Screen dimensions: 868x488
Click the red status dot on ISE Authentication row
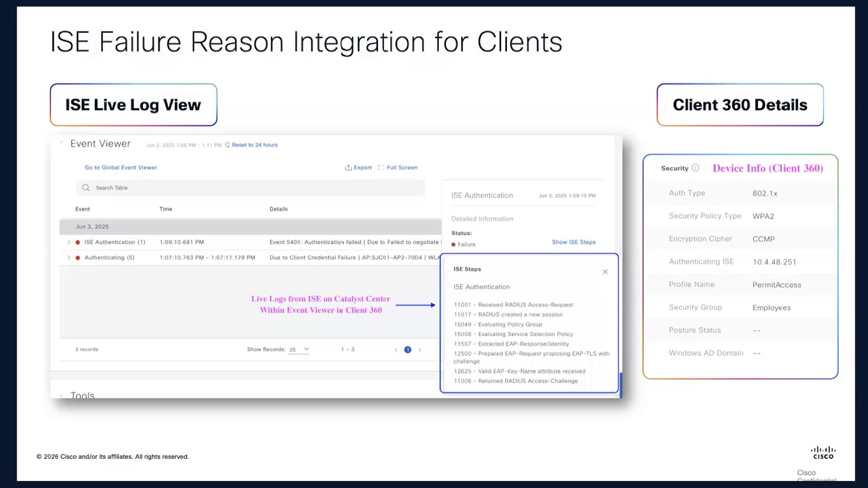click(78, 243)
